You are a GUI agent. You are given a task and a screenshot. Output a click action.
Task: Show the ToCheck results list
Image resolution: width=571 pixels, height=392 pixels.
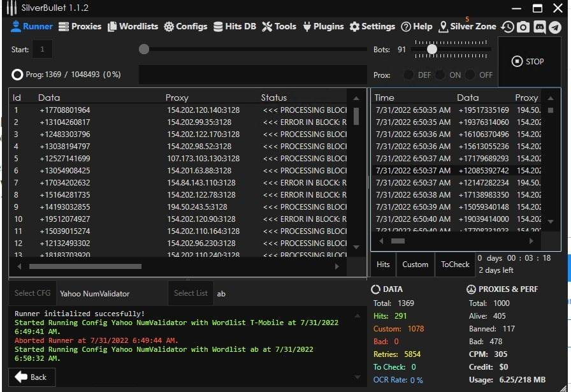point(455,265)
